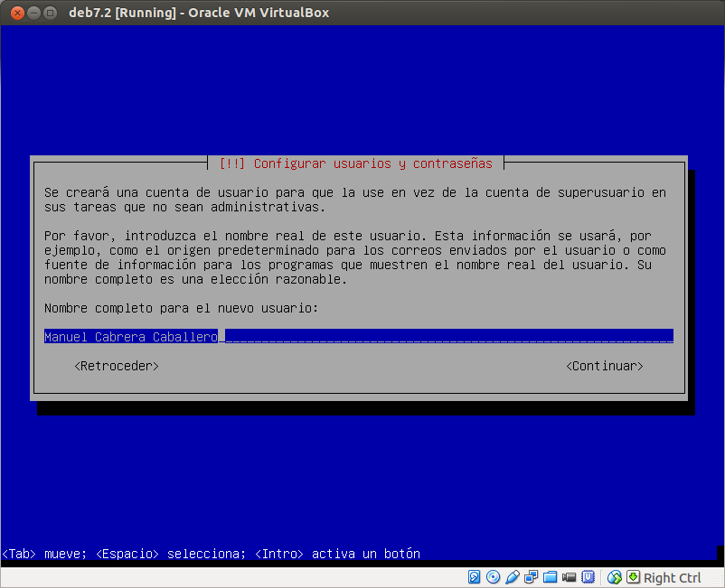Click the network adapters status icon
725x588 pixels.
pyautogui.click(x=531, y=576)
